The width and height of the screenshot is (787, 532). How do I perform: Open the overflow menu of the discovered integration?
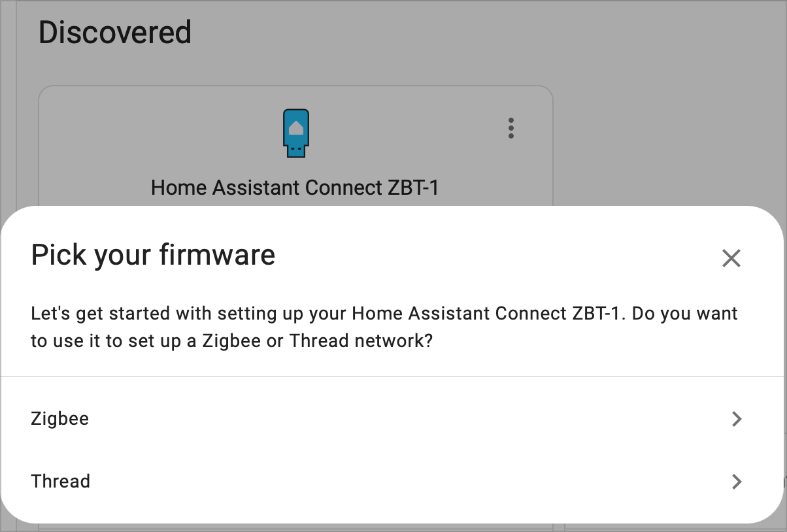click(x=511, y=129)
